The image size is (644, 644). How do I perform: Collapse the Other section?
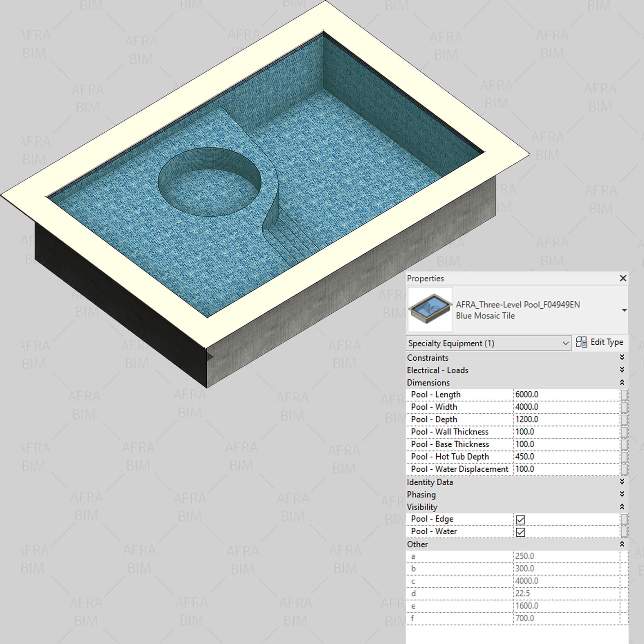click(x=622, y=544)
